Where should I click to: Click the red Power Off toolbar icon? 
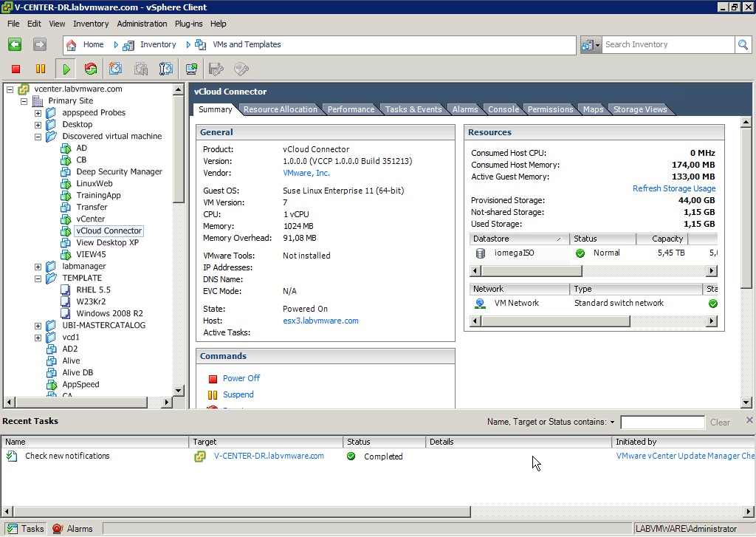pyautogui.click(x=16, y=69)
